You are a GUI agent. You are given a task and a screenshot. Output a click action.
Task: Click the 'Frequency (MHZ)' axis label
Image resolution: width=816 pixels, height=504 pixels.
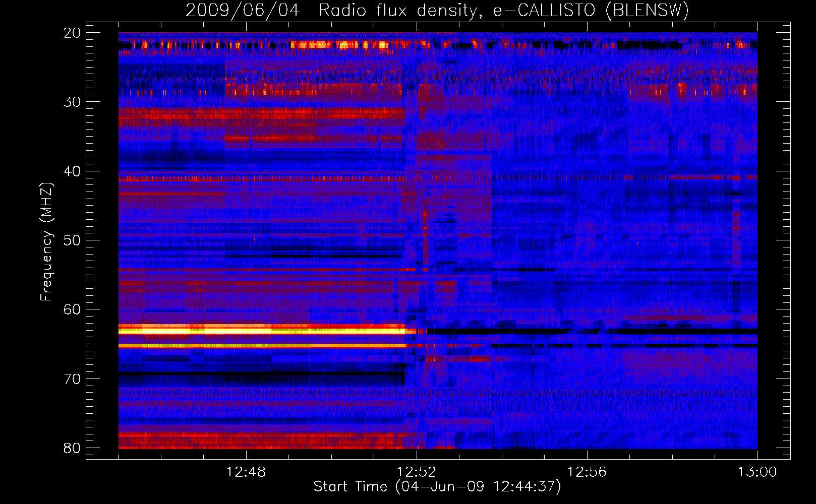46,242
